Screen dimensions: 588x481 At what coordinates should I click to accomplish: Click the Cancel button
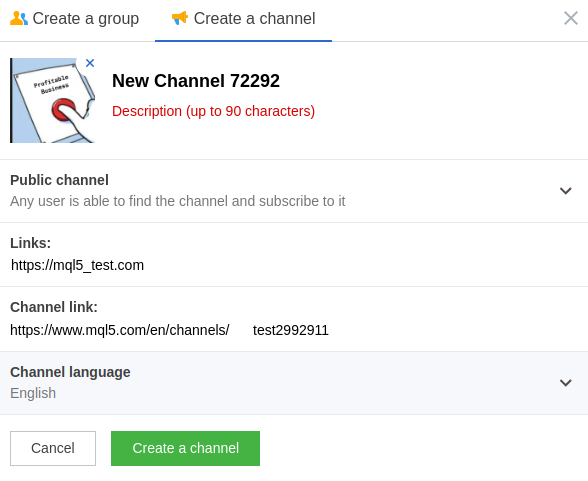click(53, 448)
